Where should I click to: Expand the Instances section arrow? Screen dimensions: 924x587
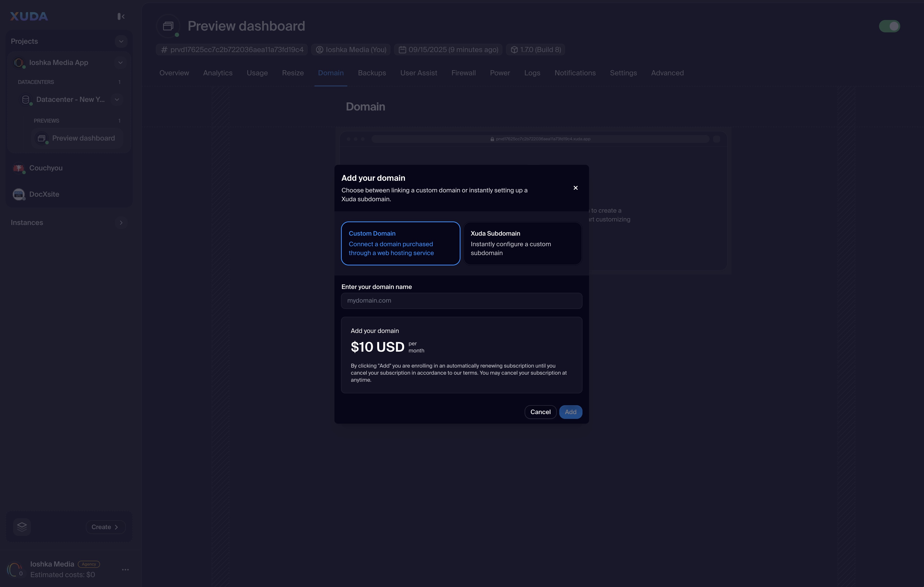tap(121, 223)
